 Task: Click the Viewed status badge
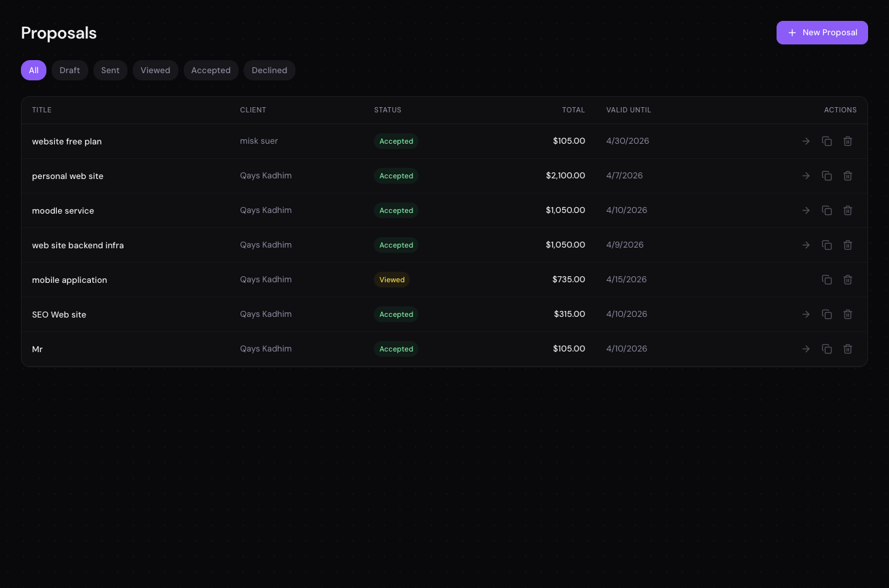point(392,280)
